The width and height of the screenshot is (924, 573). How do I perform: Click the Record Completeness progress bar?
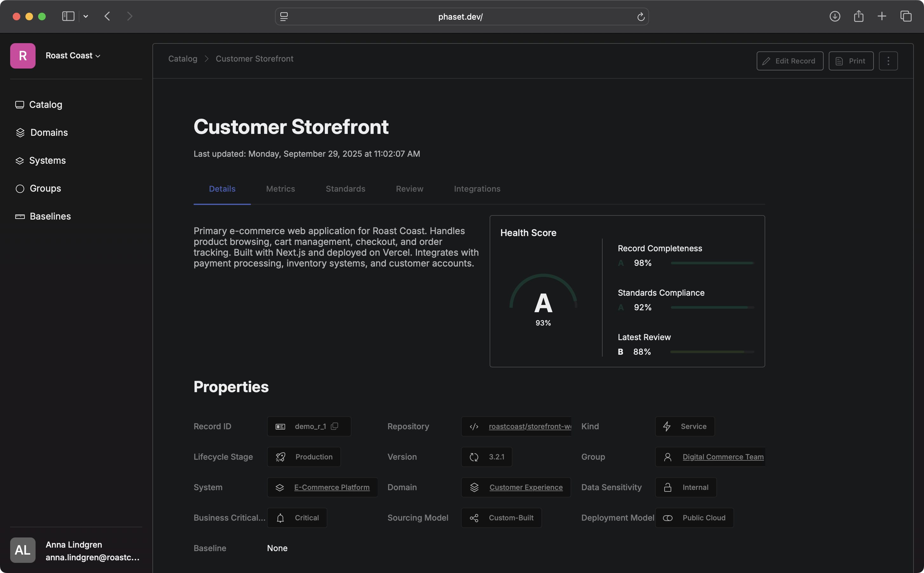(x=712, y=263)
